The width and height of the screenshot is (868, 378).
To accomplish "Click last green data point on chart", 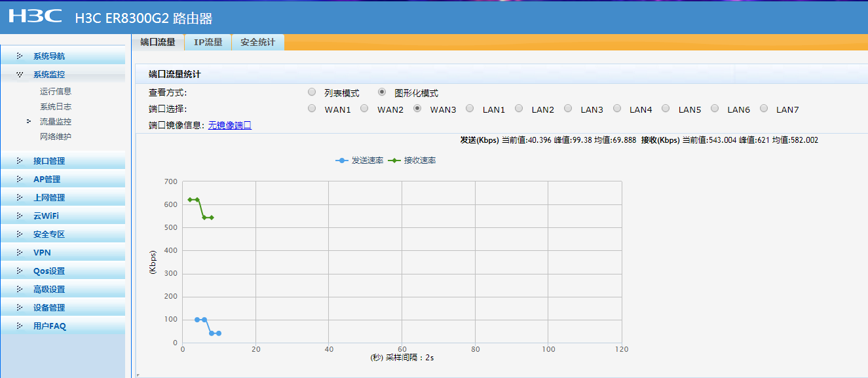I will (x=212, y=217).
